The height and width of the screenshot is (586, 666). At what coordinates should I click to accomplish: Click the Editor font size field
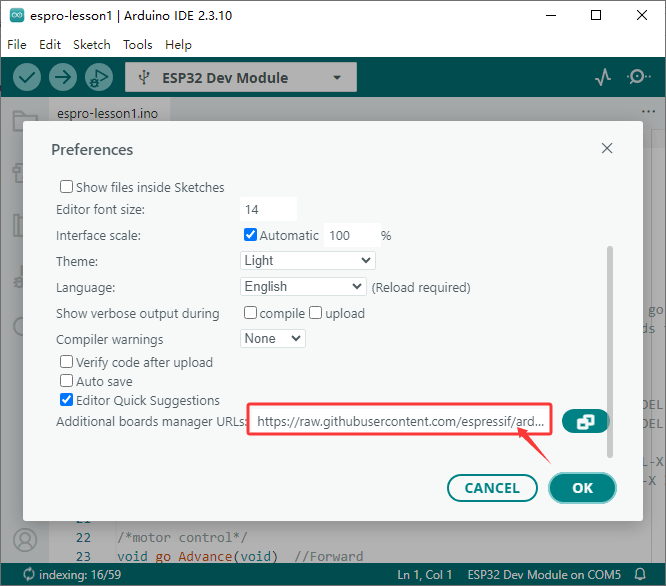coord(268,209)
